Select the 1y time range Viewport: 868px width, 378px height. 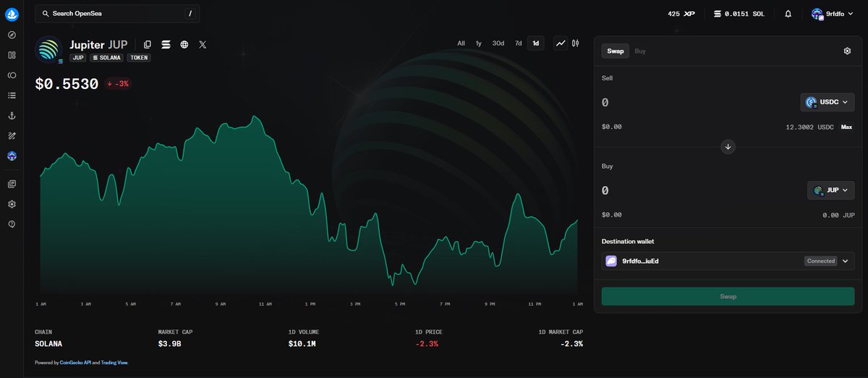pos(479,43)
